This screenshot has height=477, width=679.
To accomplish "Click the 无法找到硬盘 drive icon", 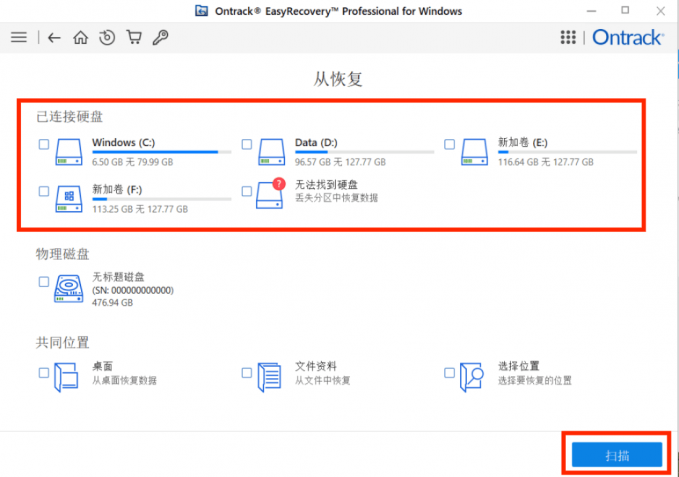I will (x=271, y=193).
